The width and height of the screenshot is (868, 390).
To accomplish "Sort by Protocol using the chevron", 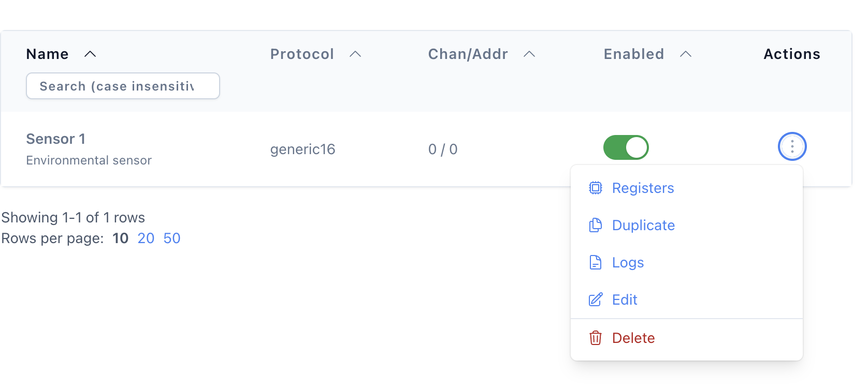I will [x=355, y=54].
